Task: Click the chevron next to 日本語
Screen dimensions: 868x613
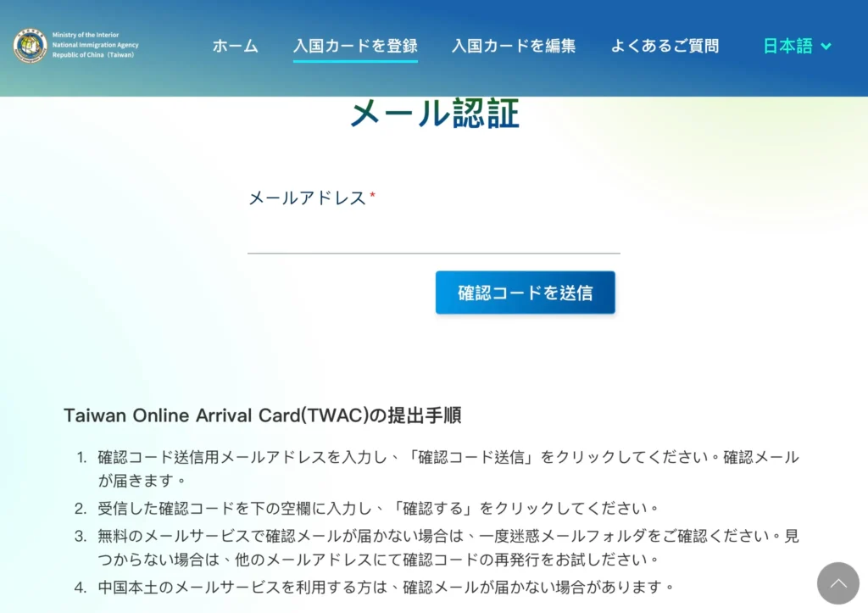Action: [826, 47]
